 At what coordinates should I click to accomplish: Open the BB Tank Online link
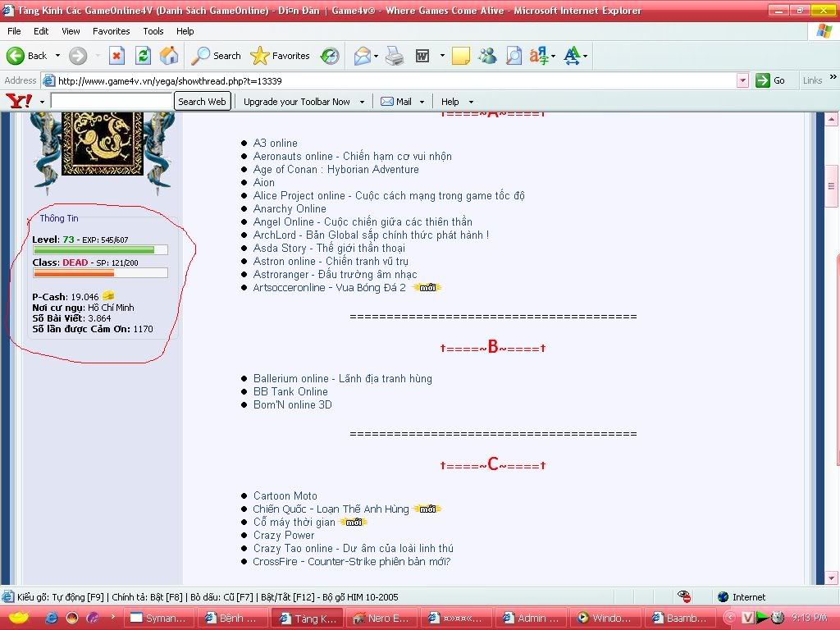pyautogui.click(x=290, y=391)
